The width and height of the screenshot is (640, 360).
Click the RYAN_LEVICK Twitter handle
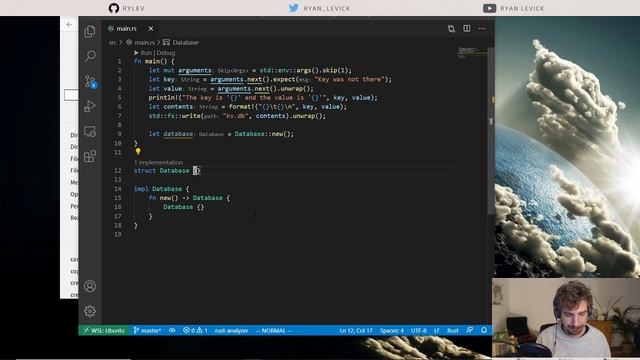point(327,9)
